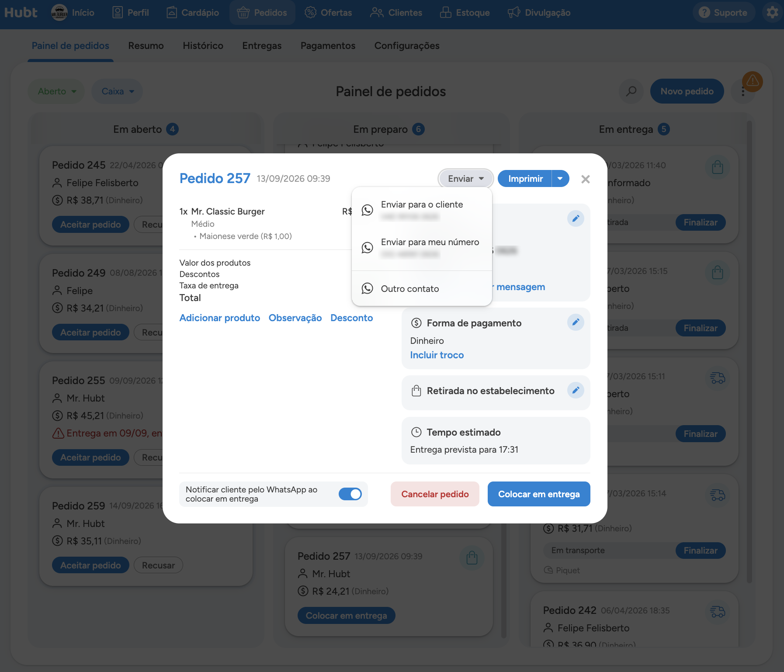Open the Suporte help button
The image size is (784, 672).
click(x=723, y=13)
